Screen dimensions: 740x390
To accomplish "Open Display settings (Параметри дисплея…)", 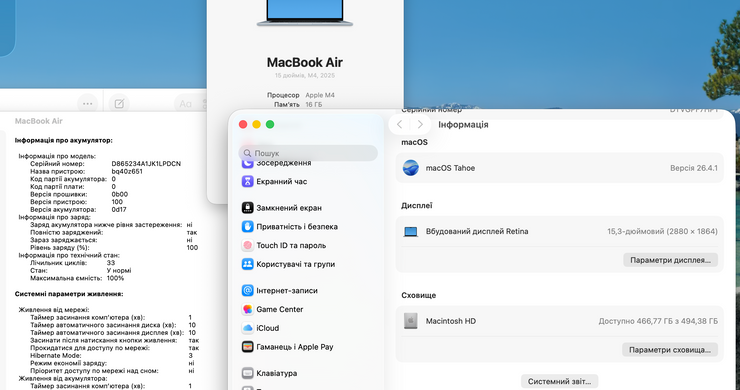I will pos(670,260).
